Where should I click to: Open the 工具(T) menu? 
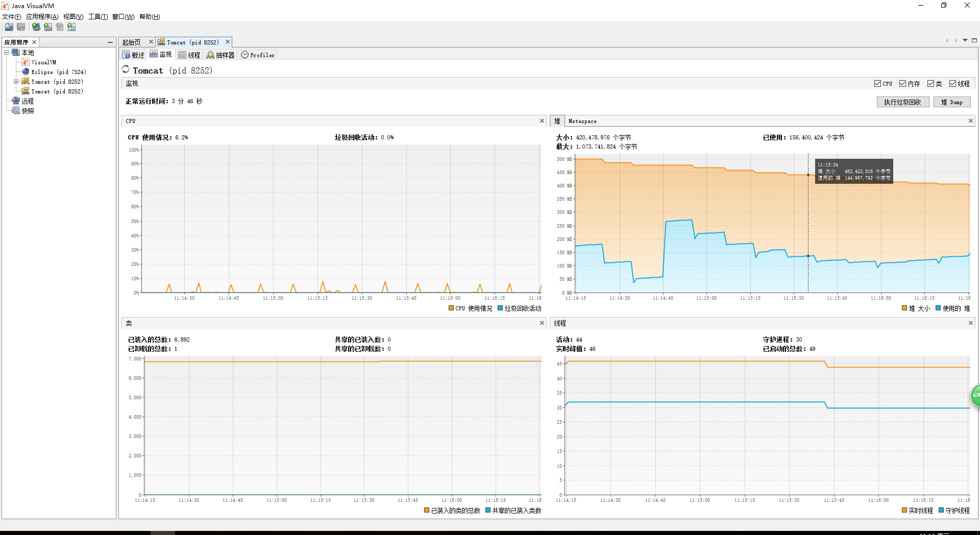pos(98,17)
